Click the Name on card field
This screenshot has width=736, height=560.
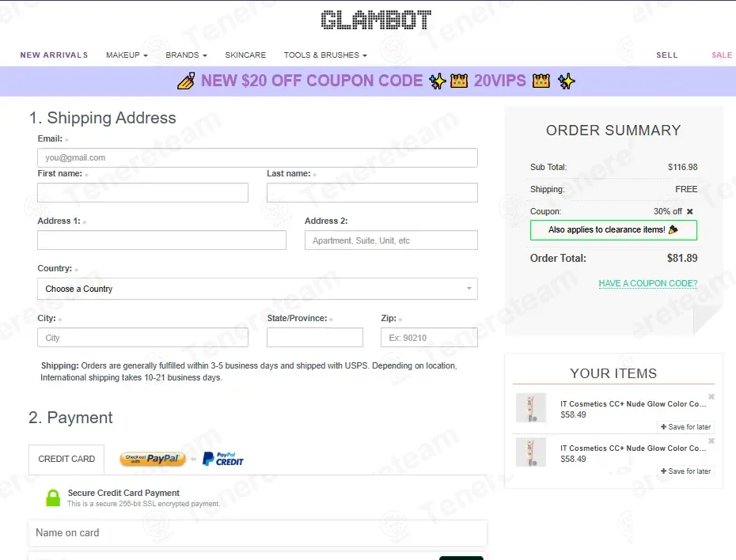coord(257,533)
